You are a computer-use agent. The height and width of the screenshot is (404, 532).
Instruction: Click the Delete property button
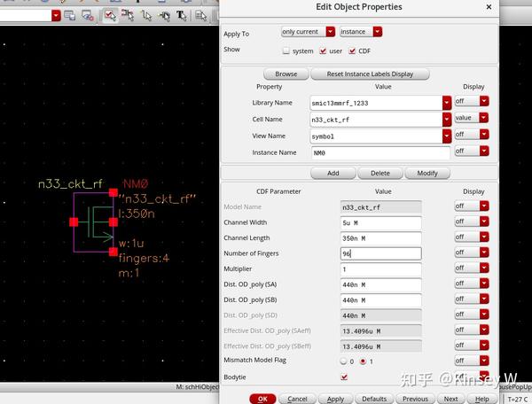point(380,173)
